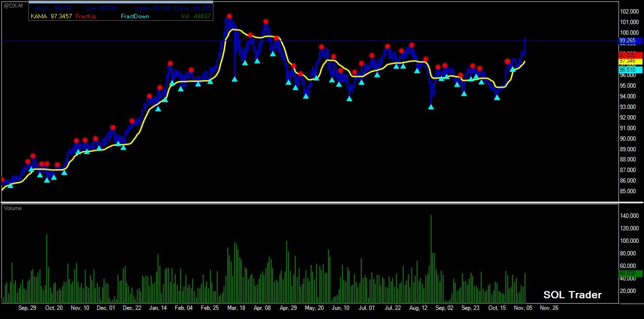
Task: Click the 90.000 price axis label
Action: (629, 139)
